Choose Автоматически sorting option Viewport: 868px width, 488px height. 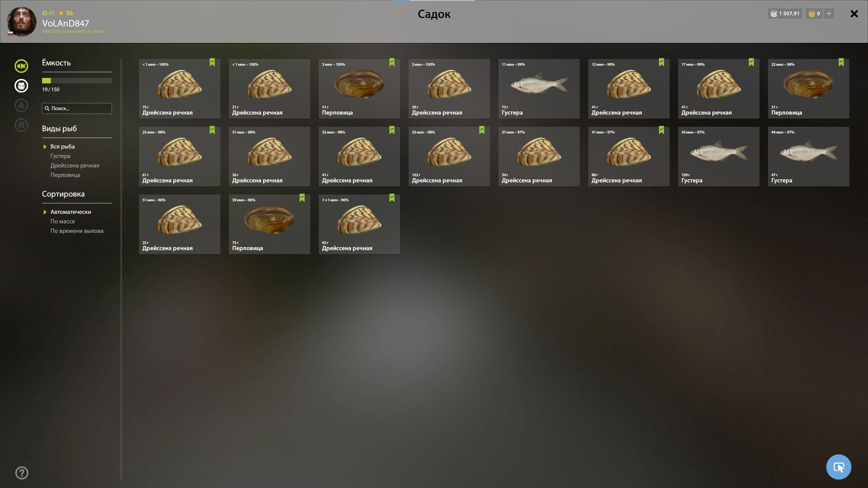click(x=71, y=212)
